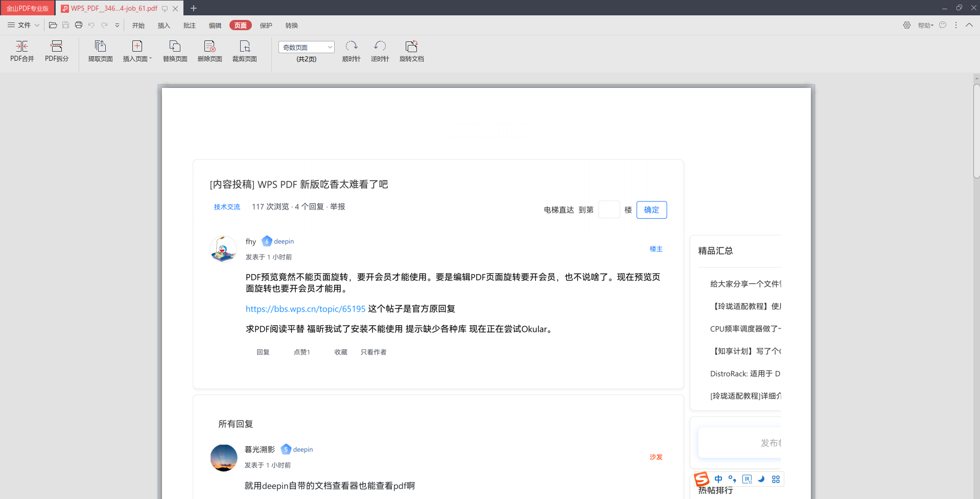Open the bbs.wps.cn topic link
This screenshot has width=980, height=499.
[x=306, y=309]
